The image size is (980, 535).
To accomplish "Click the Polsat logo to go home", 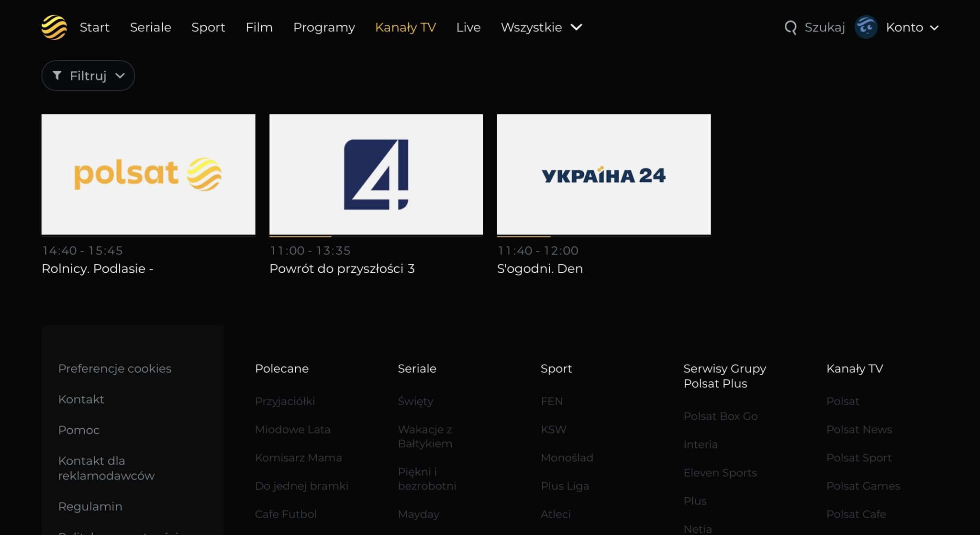I will [54, 27].
